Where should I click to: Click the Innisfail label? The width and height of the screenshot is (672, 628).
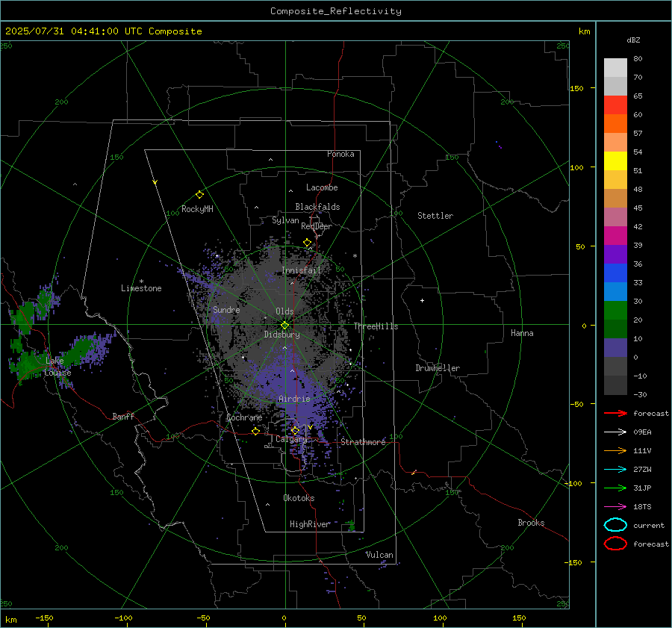pos(301,270)
